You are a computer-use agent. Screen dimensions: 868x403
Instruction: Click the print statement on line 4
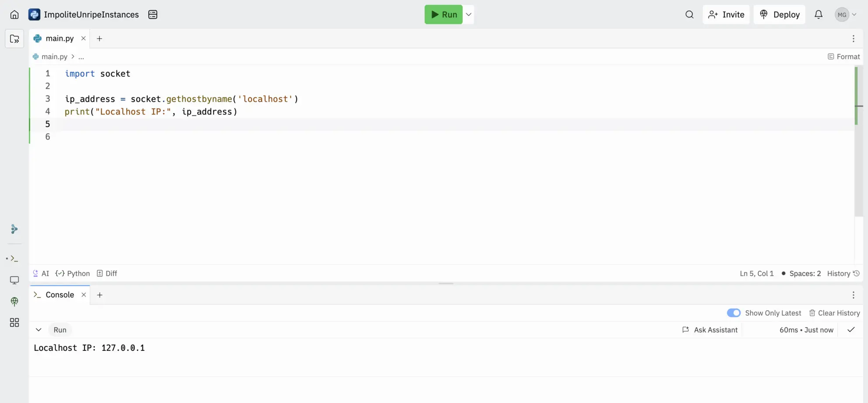click(151, 112)
